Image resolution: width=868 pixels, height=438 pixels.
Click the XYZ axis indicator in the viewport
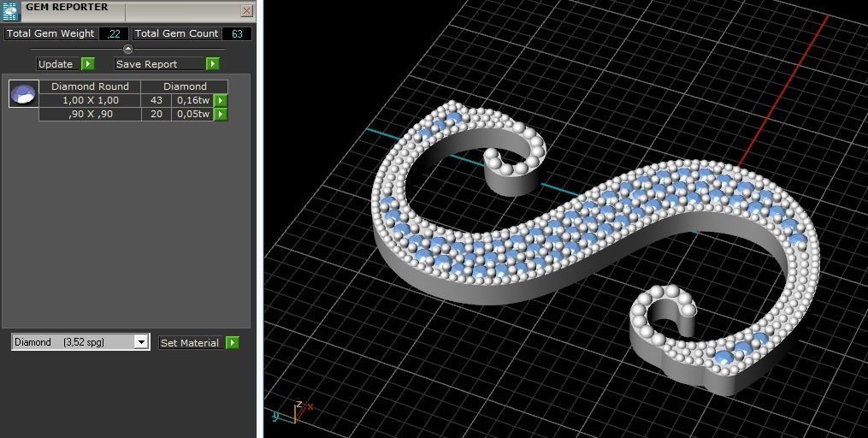pos(294,411)
